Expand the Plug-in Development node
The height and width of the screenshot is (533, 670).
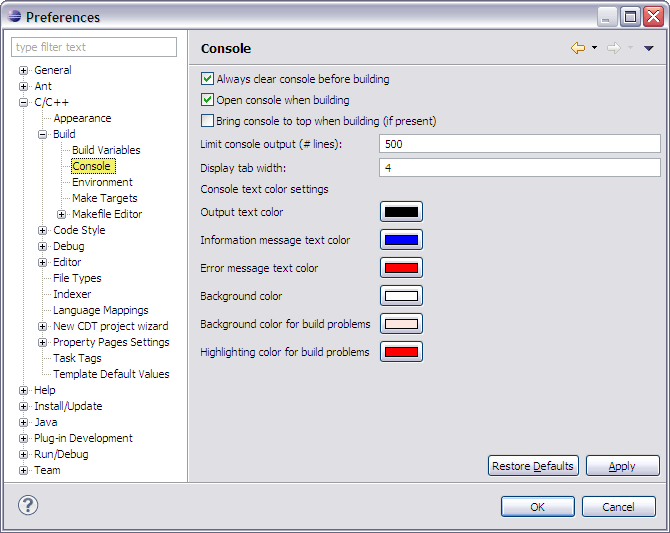click(24, 439)
